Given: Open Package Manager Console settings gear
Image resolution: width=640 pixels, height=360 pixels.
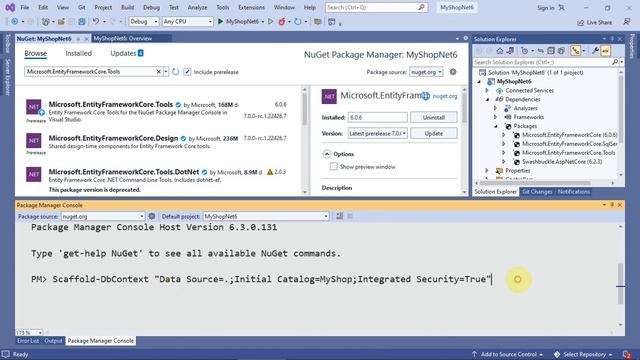Looking at the screenshot, I should [x=152, y=216].
